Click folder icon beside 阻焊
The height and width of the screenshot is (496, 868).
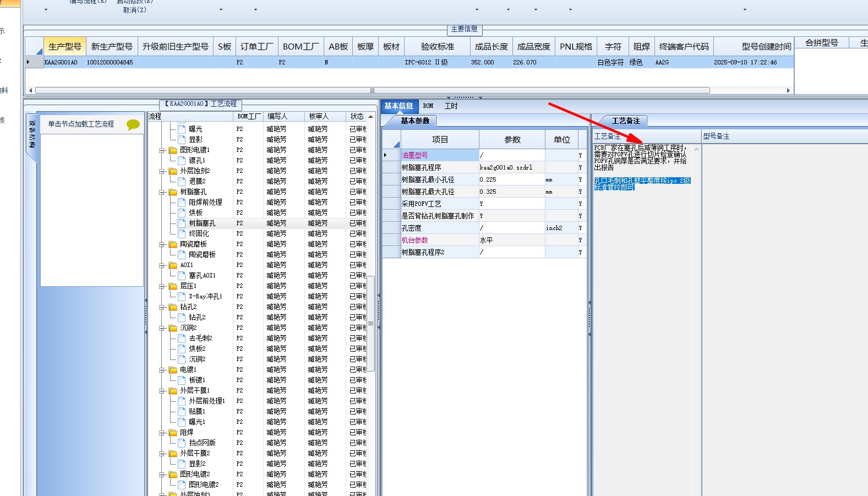coord(173,432)
